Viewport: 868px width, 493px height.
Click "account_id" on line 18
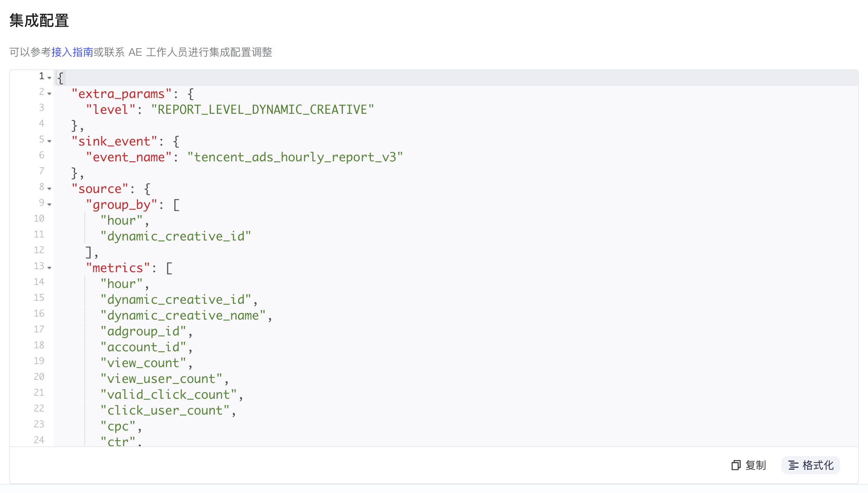(143, 347)
